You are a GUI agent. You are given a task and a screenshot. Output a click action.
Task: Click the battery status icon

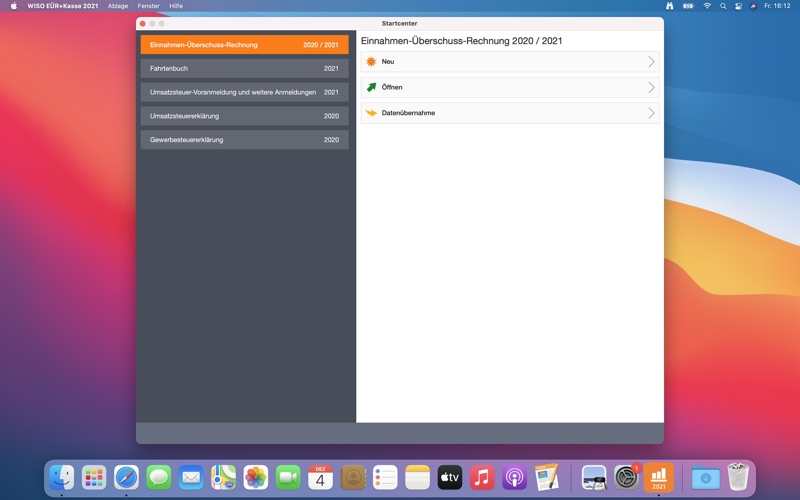pyautogui.click(x=689, y=6)
